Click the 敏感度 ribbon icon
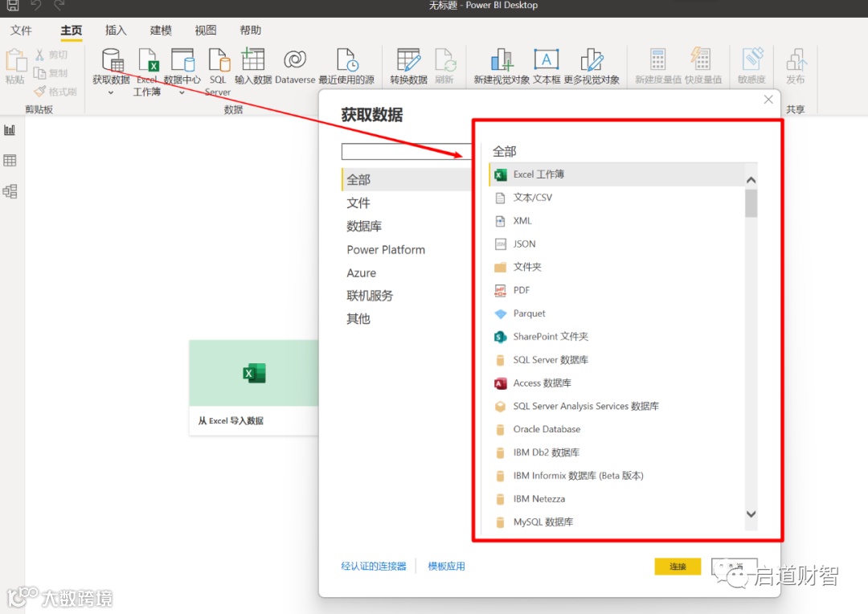The width and height of the screenshot is (868, 614). (x=752, y=59)
